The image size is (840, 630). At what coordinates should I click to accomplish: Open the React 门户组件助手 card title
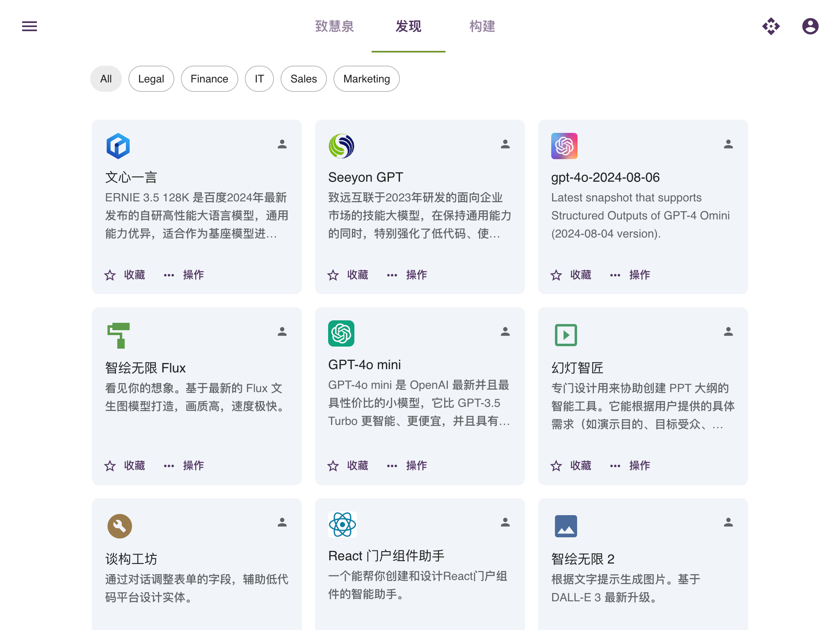(386, 556)
